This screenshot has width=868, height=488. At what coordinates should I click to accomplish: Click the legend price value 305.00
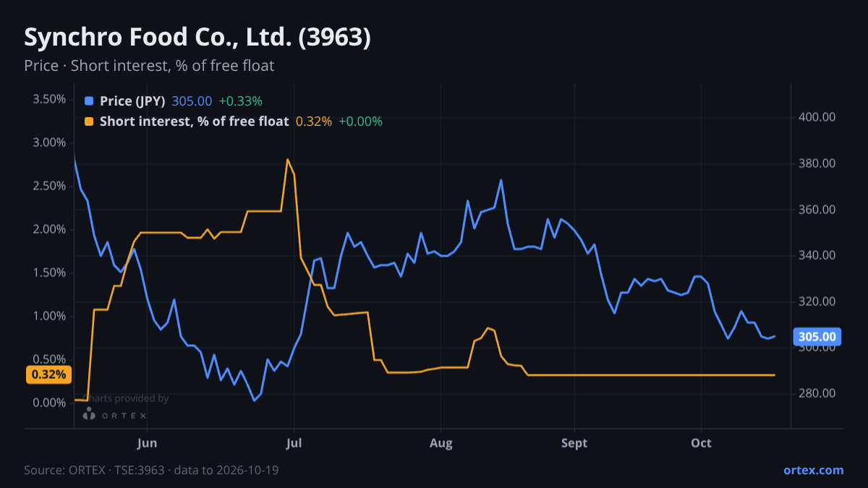point(192,101)
